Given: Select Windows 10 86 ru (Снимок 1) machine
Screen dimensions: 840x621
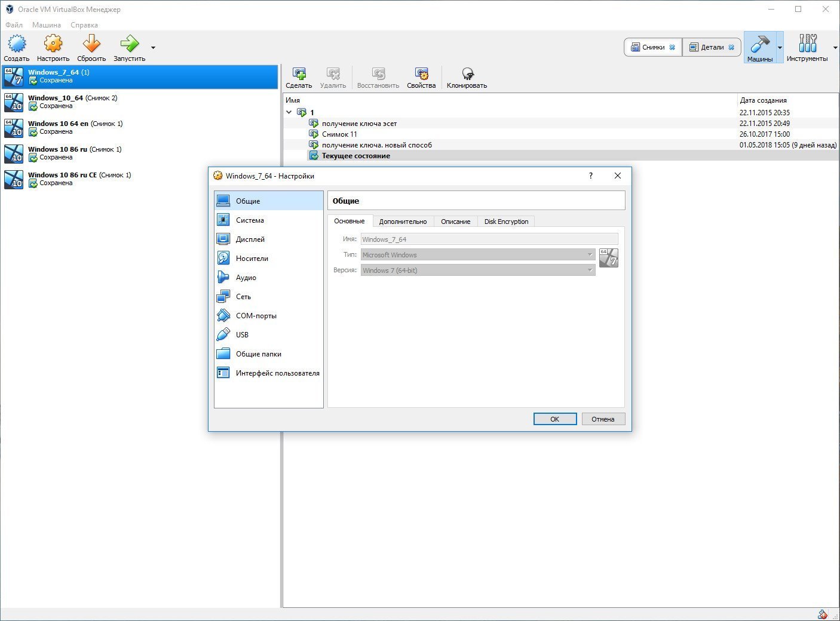Looking at the screenshot, I should pos(140,153).
